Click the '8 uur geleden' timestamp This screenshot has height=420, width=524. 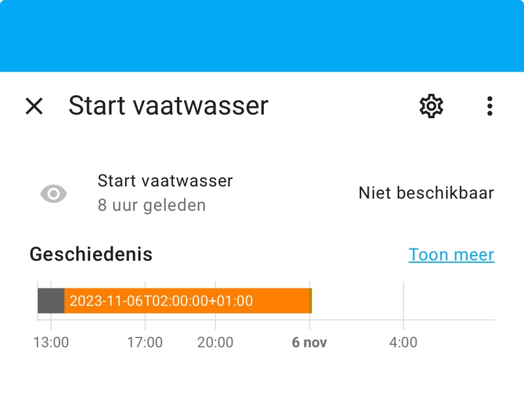tap(152, 205)
